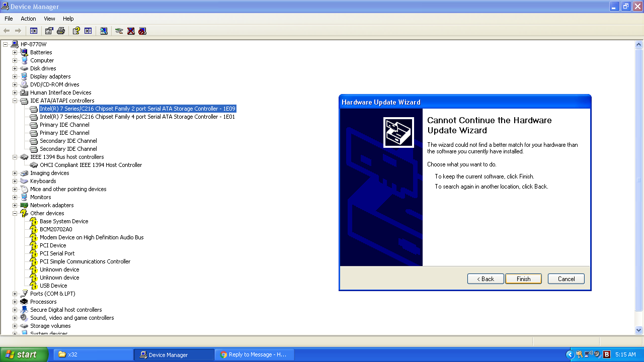Open Properties via the toolbar icon

(x=49, y=31)
